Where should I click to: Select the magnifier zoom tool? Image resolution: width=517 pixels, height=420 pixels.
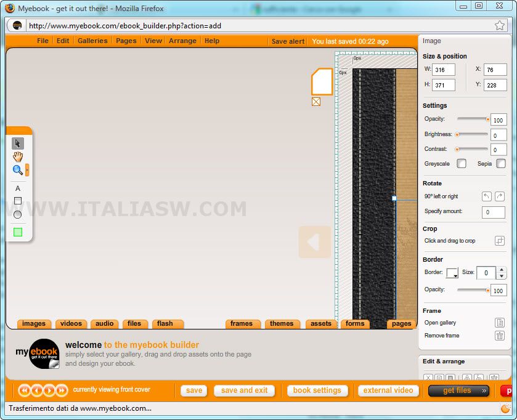coord(17,170)
